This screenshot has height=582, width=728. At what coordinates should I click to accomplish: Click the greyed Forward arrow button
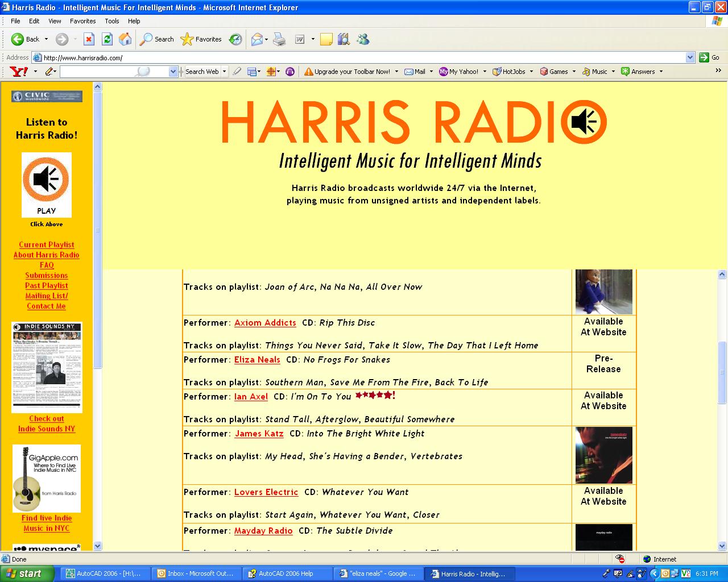[61, 39]
